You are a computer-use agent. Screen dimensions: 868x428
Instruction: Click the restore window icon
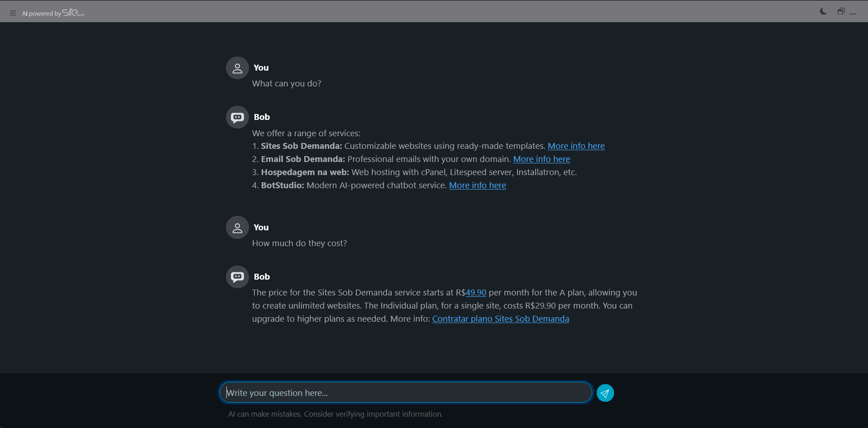pyautogui.click(x=841, y=11)
